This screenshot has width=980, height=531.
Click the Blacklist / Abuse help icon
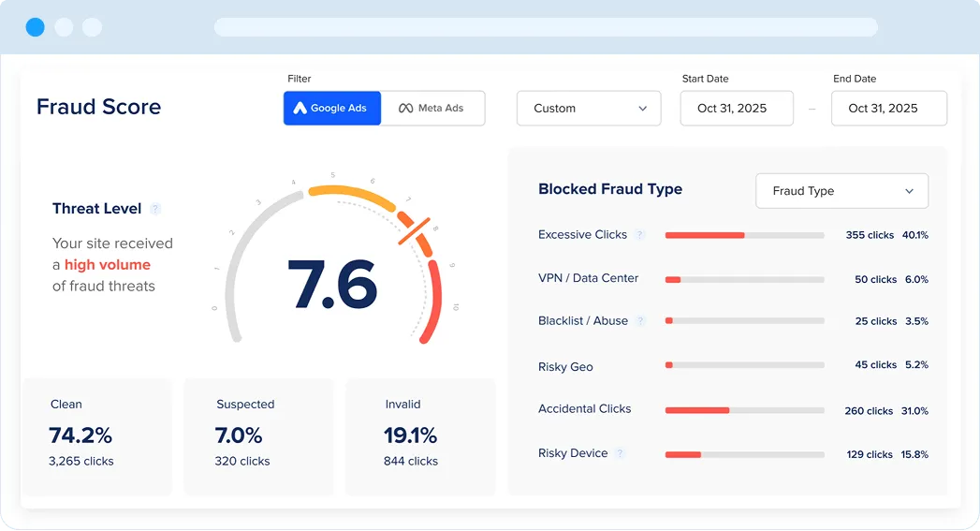coord(640,321)
